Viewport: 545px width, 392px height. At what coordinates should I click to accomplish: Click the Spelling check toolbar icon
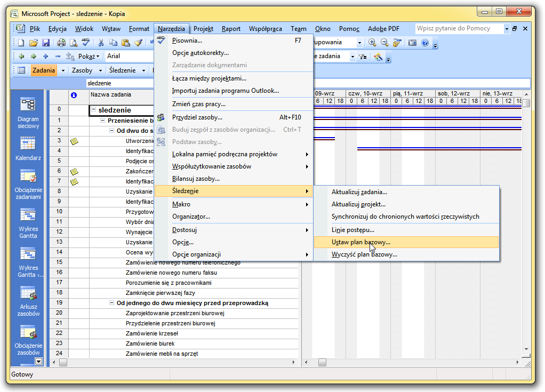(85, 43)
